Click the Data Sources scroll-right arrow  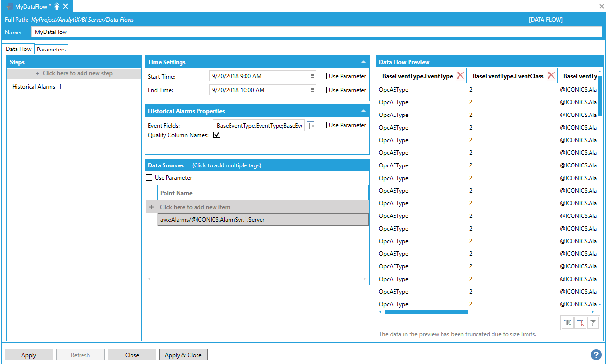(x=365, y=279)
